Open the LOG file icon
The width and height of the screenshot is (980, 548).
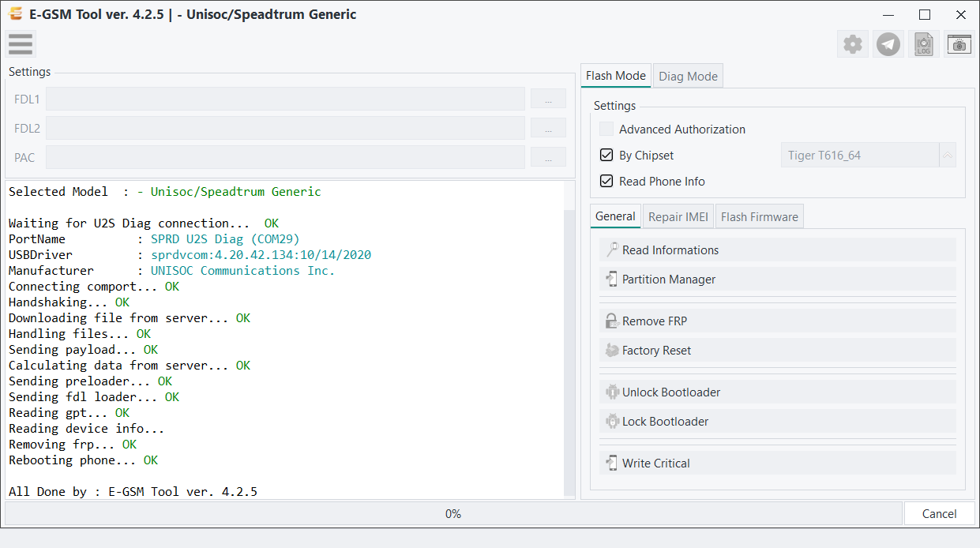924,44
